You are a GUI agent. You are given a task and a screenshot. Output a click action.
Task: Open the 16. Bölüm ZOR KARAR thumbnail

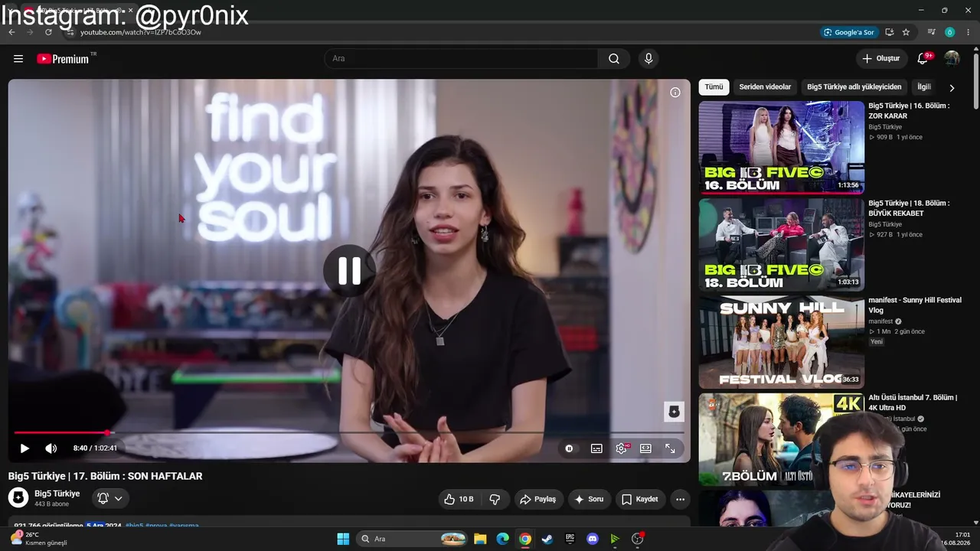coord(782,147)
